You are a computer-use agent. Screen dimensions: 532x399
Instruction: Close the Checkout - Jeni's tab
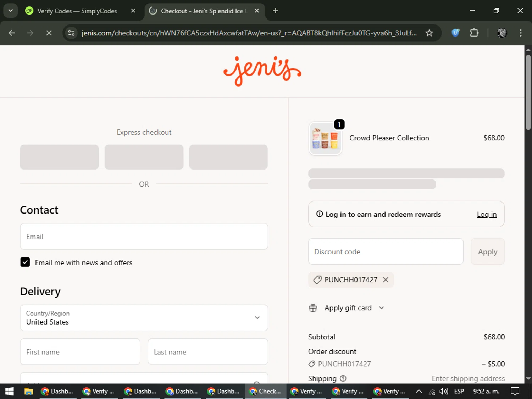point(257,11)
